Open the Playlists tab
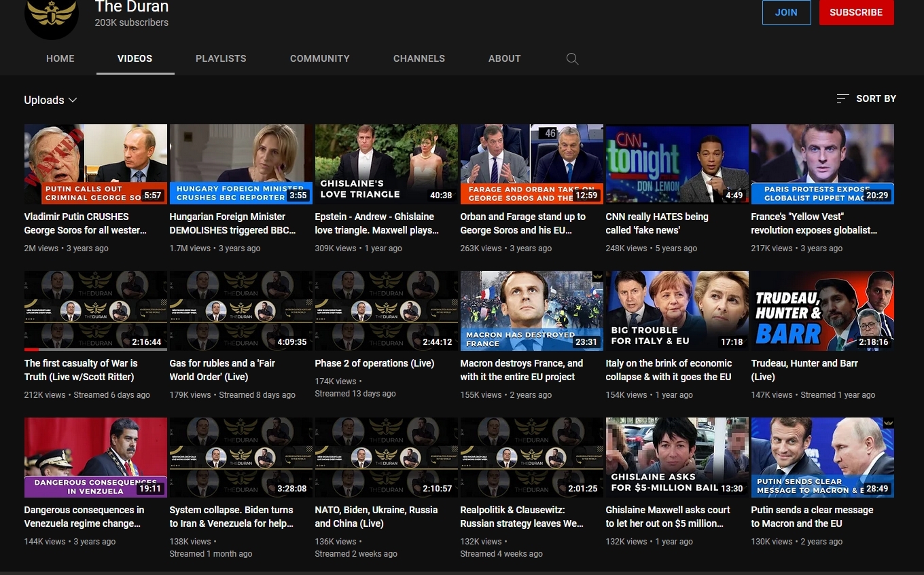 pyautogui.click(x=221, y=58)
